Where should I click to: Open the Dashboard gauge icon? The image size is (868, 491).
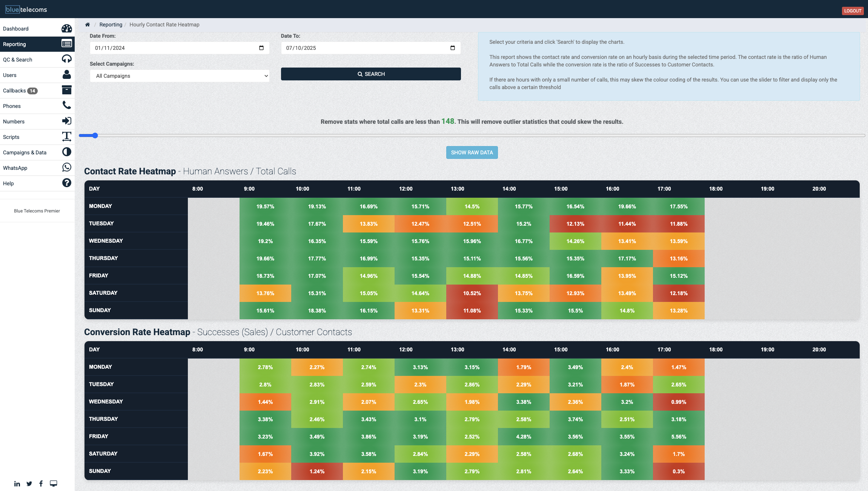tap(67, 28)
